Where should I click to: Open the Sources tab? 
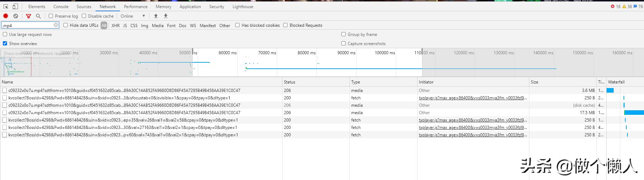pyautogui.click(x=84, y=6)
